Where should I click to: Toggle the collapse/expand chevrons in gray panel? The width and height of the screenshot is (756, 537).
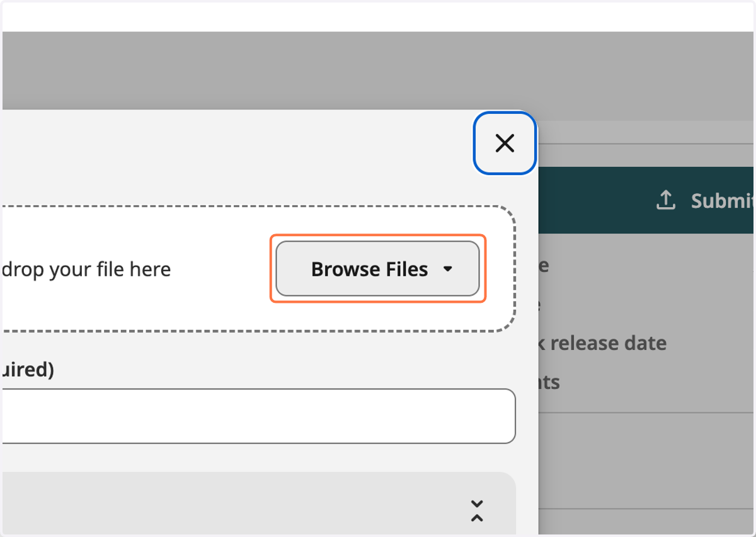(x=477, y=511)
